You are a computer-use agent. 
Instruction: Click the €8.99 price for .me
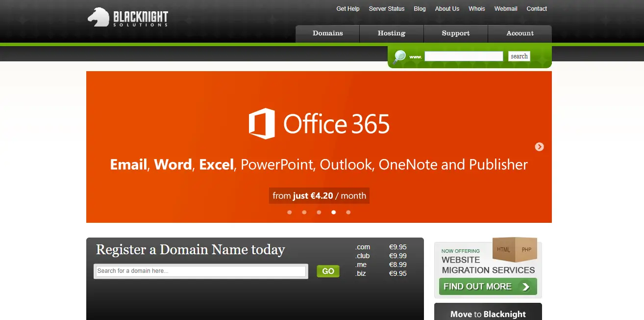tap(398, 265)
